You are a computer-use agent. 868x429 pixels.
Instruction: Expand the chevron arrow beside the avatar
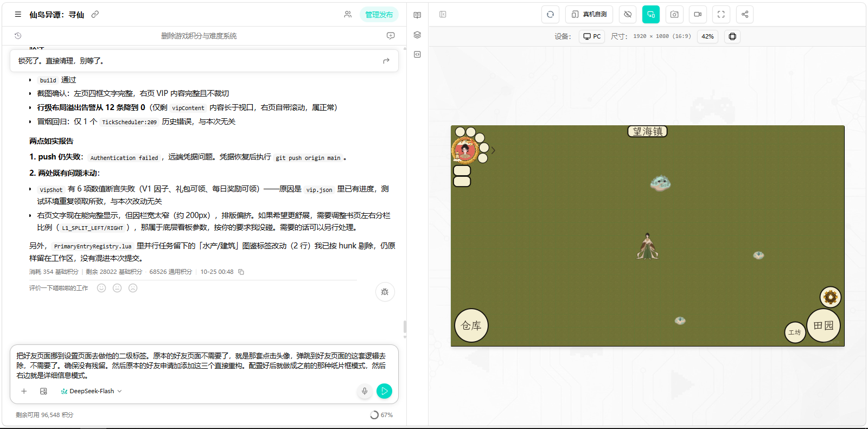(x=493, y=150)
